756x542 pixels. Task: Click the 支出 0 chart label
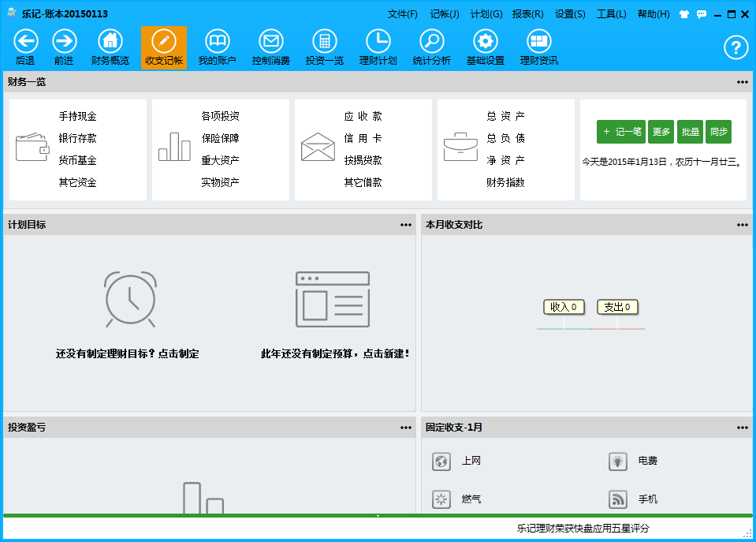[617, 307]
